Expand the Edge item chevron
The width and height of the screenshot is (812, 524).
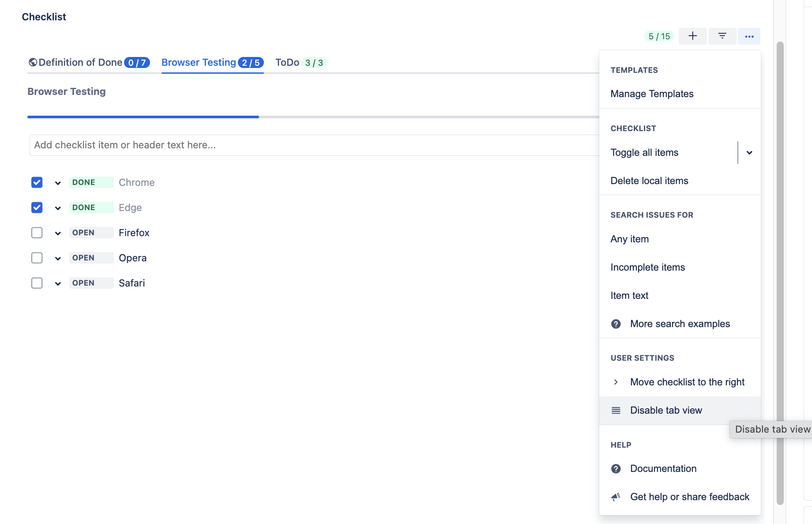tap(58, 208)
